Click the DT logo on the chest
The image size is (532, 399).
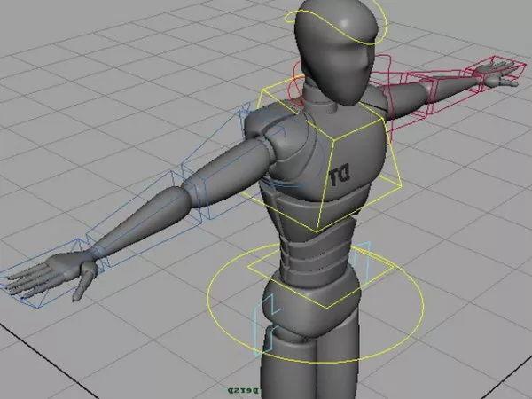point(340,175)
